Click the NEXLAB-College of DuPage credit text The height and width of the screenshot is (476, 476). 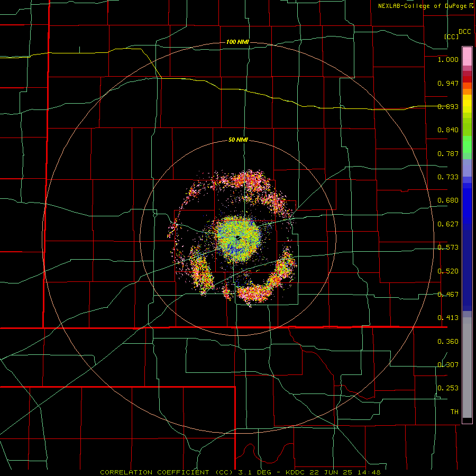pyautogui.click(x=423, y=6)
